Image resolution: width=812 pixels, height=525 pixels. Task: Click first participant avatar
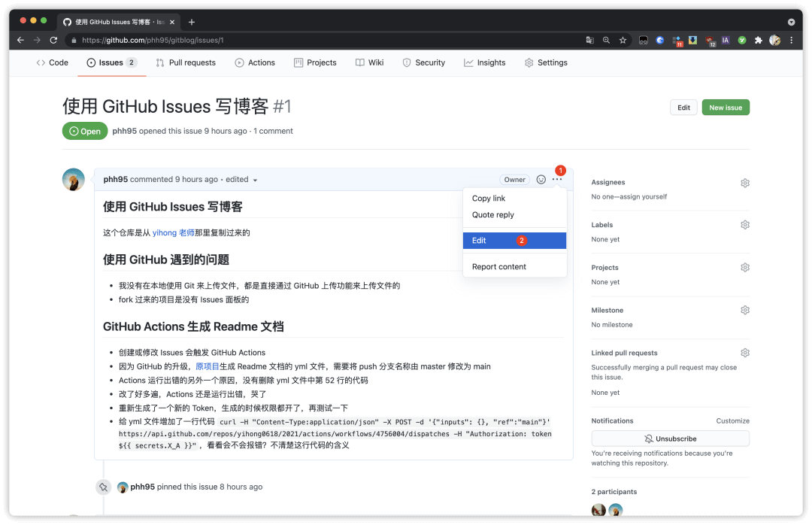tap(598, 510)
